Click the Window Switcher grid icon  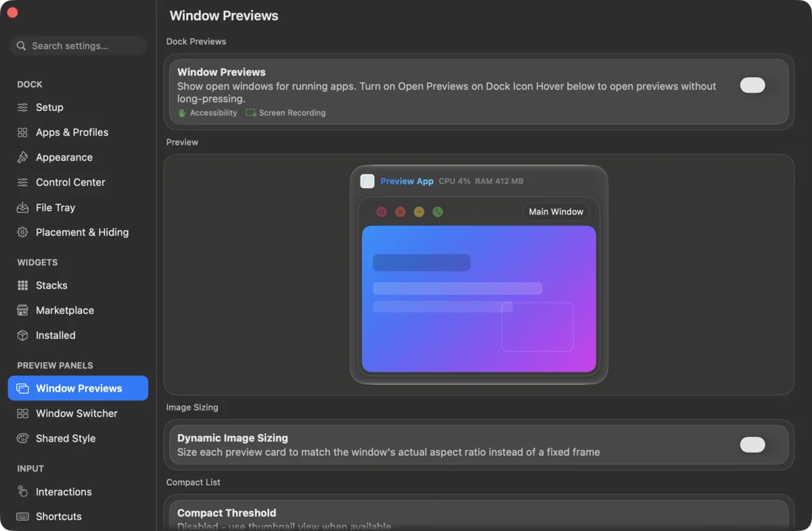coord(22,413)
